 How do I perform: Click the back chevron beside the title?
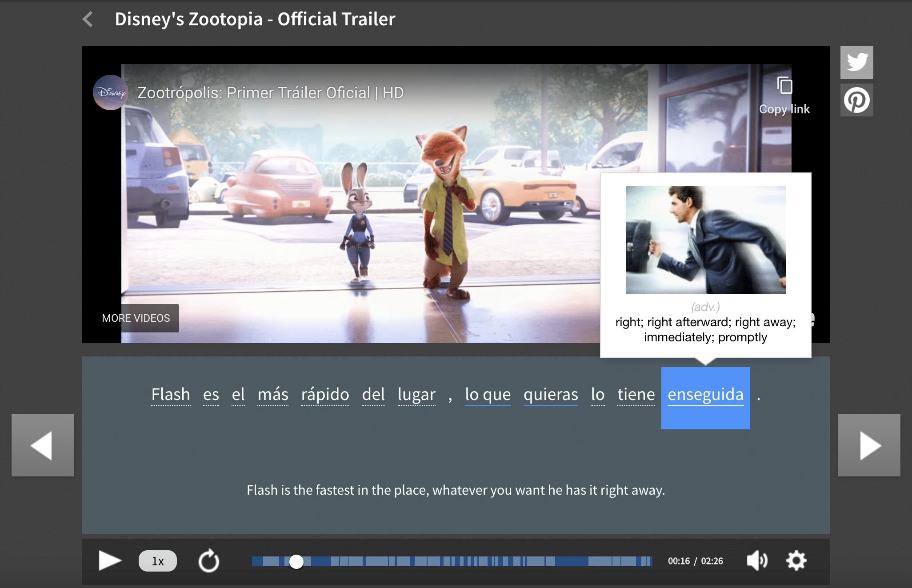point(88,19)
